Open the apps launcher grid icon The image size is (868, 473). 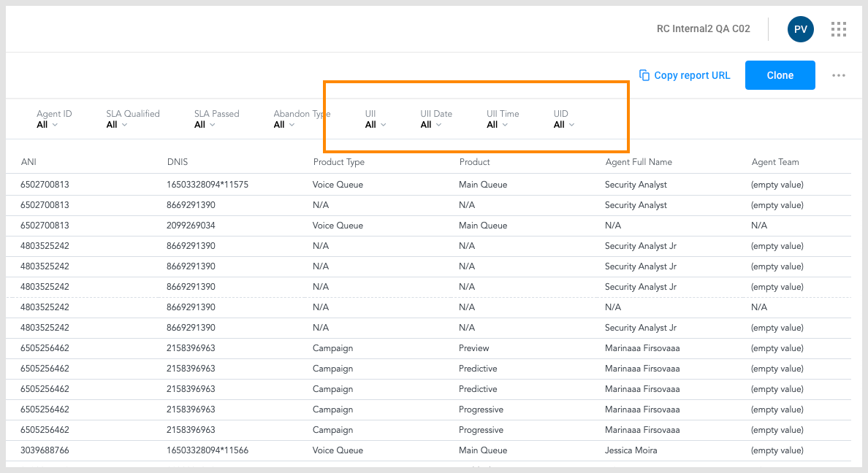click(x=839, y=28)
